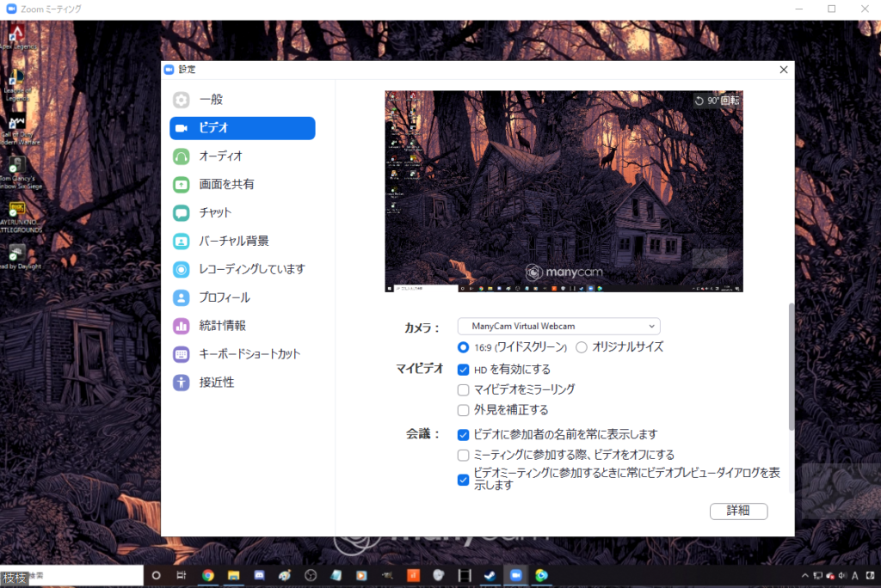Click the ManyCam video preview thumbnail

(564, 192)
